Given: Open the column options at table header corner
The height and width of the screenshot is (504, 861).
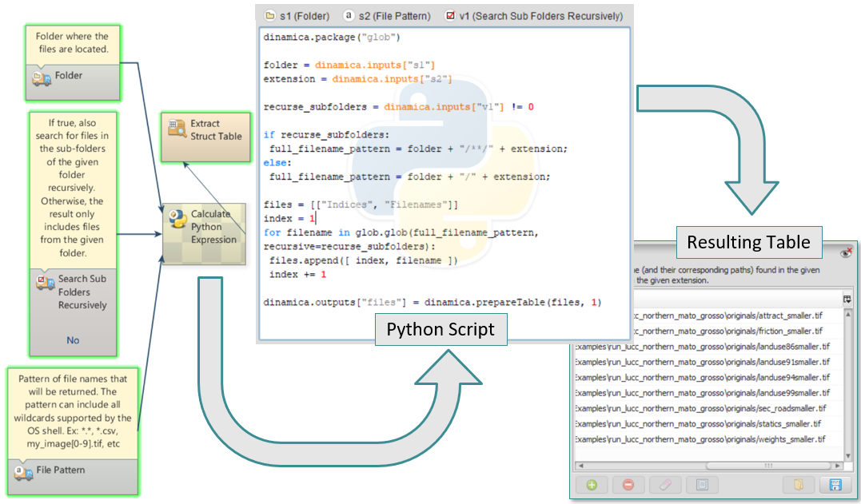Looking at the screenshot, I should pyautogui.click(x=847, y=298).
